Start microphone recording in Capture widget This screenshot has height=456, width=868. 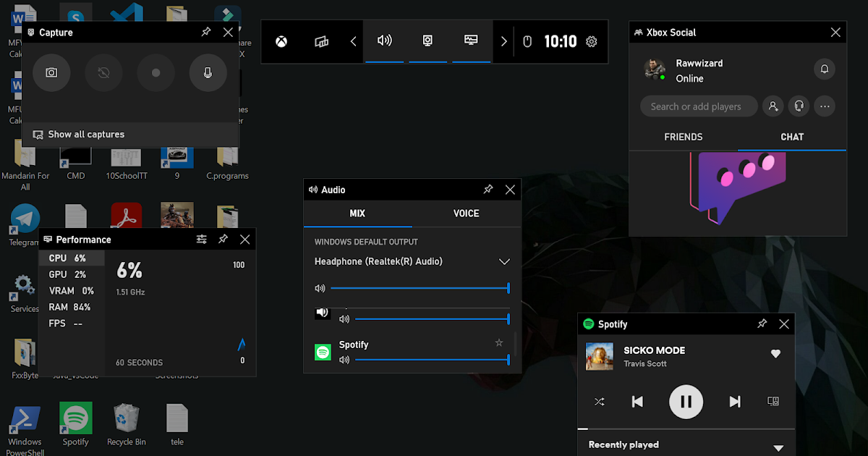pos(208,72)
